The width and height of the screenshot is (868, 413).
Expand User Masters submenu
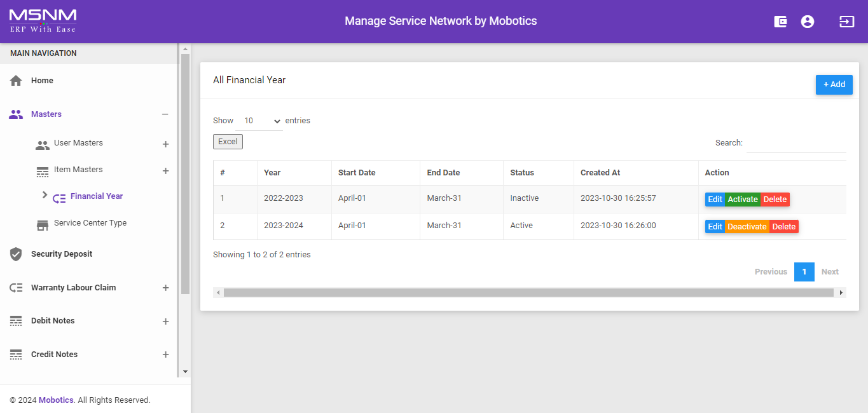click(x=165, y=144)
